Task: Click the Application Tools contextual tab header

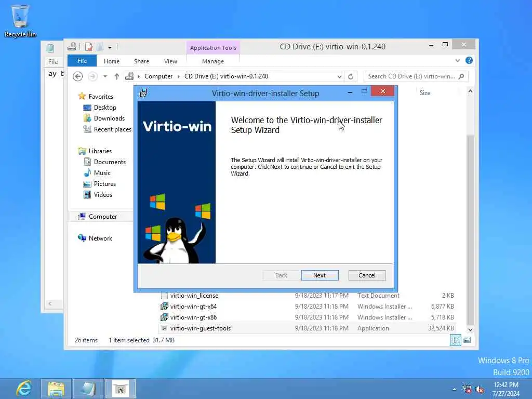Action: (213, 47)
